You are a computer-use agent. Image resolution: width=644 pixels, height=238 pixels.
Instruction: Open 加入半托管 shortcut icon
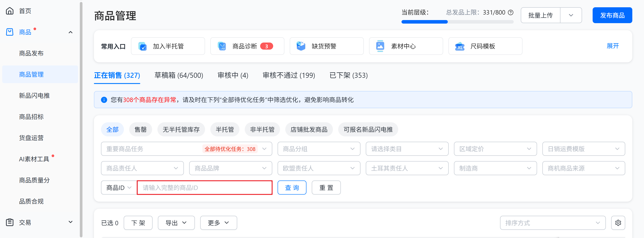[142, 46]
